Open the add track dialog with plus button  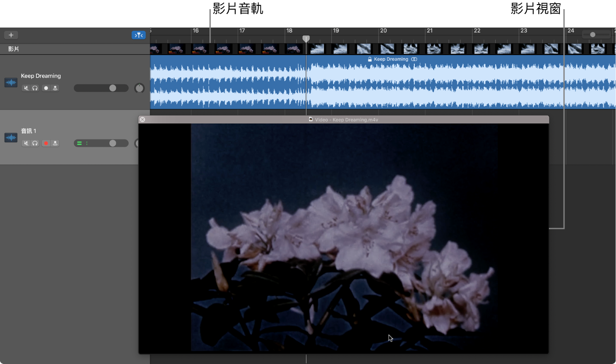click(x=11, y=34)
